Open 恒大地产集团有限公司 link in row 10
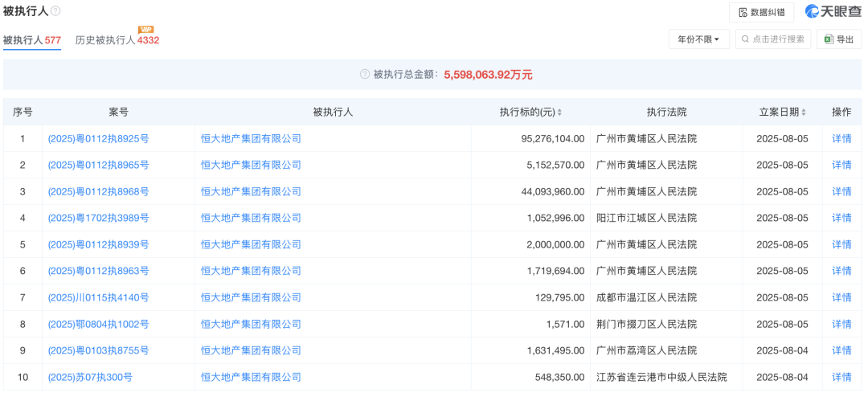 (x=251, y=378)
